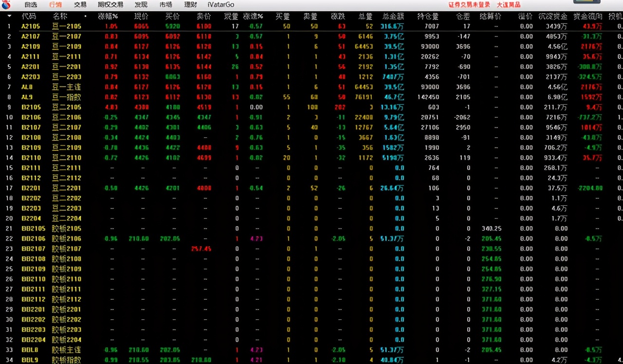This screenshot has width=623, height=364.
Task: Select the B2202 code cell
Action: 31,198
